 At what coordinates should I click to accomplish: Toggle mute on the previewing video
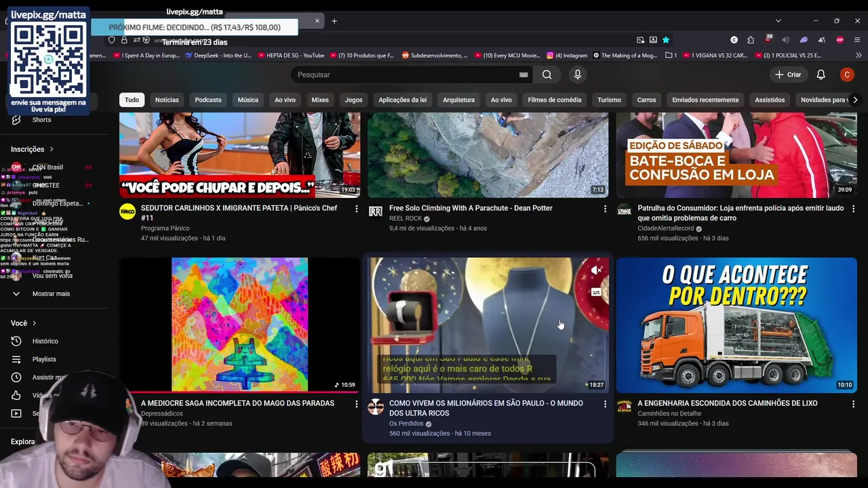pos(596,270)
